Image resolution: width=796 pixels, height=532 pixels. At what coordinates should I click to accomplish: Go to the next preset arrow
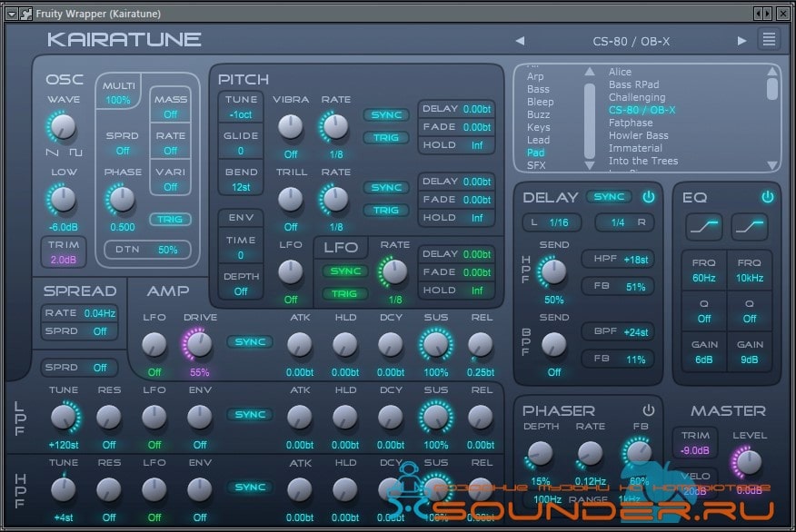point(741,41)
